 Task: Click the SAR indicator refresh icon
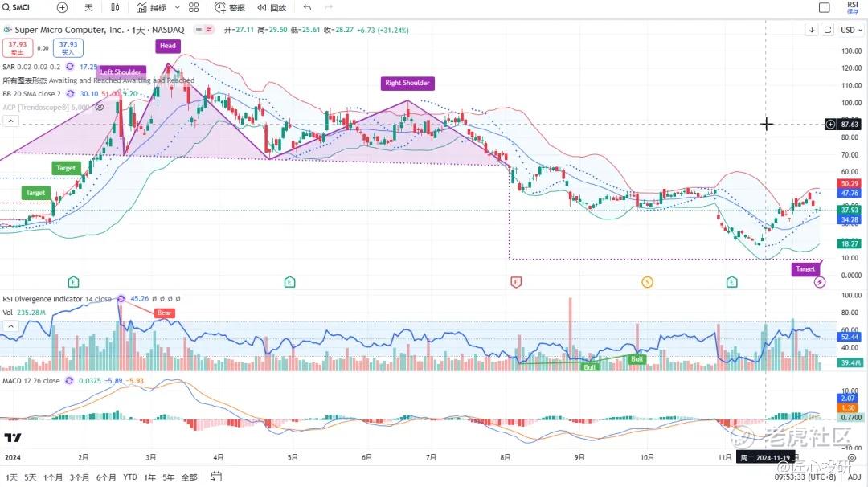[x=70, y=67]
